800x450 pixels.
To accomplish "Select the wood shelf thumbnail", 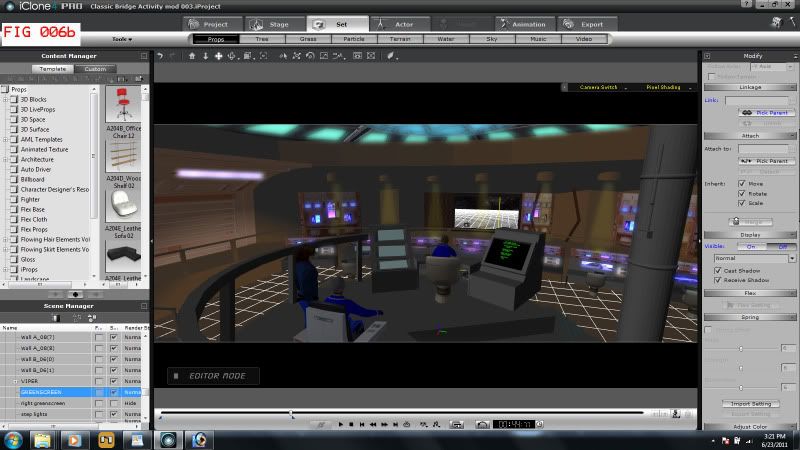I will (x=123, y=156).
